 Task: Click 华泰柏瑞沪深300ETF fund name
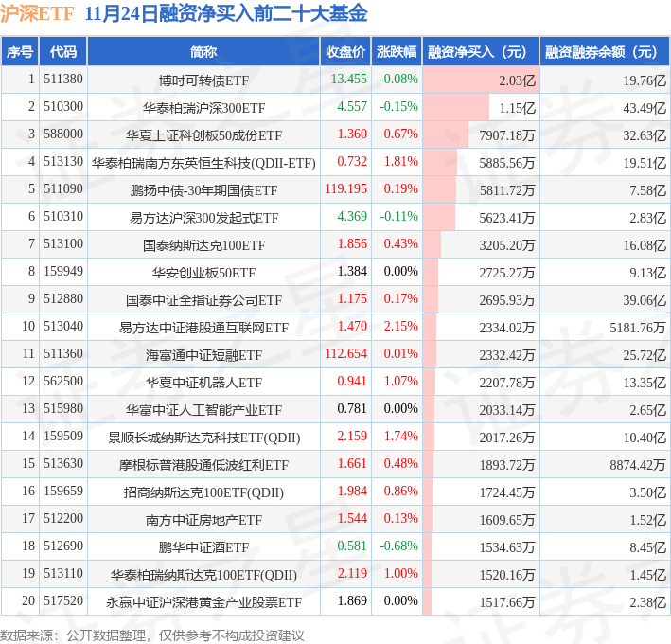(203, 108)
